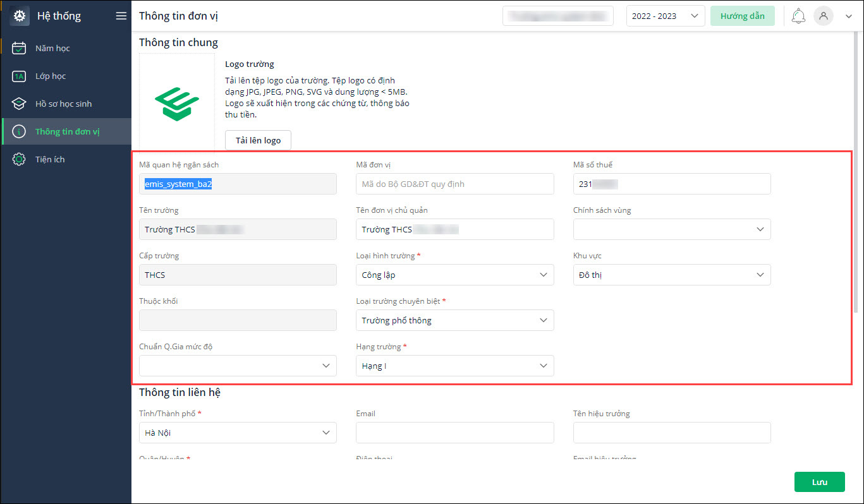Open the 2022 - 2023 school year dropdown
Image resolution: width=864 pixels, height=504 pixels.
coord(666,16)
